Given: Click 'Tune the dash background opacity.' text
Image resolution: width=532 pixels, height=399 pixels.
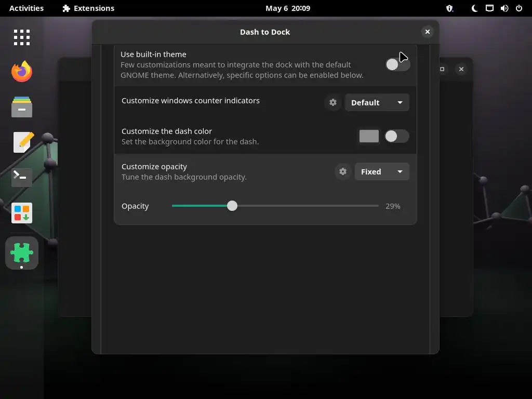Looking at the screenshot, I should click(x=184, y=177).
